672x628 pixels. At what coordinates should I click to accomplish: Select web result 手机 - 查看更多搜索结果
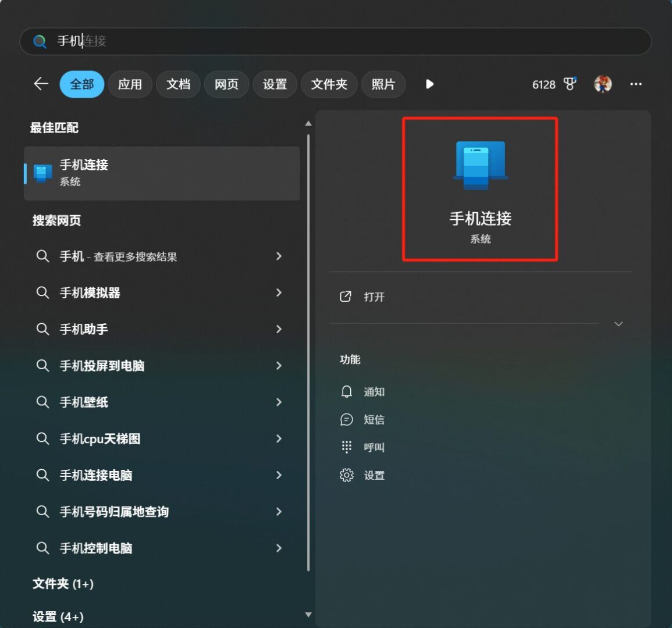pos(162,256)
